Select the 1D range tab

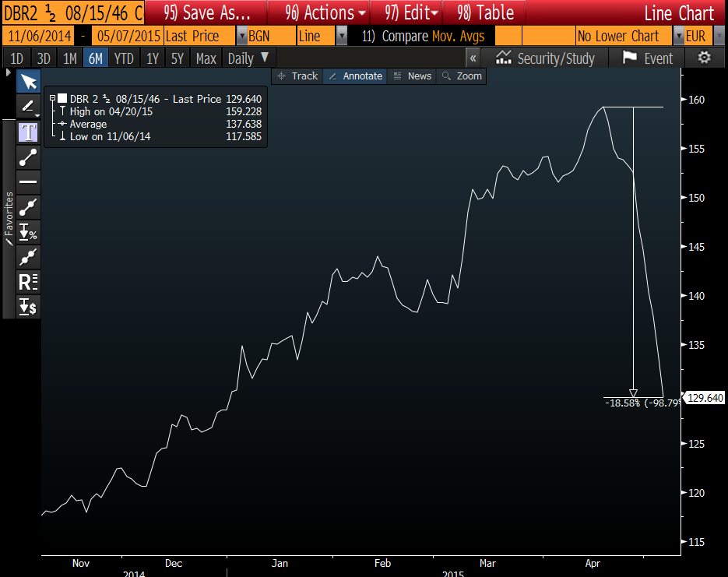point(16,58)
